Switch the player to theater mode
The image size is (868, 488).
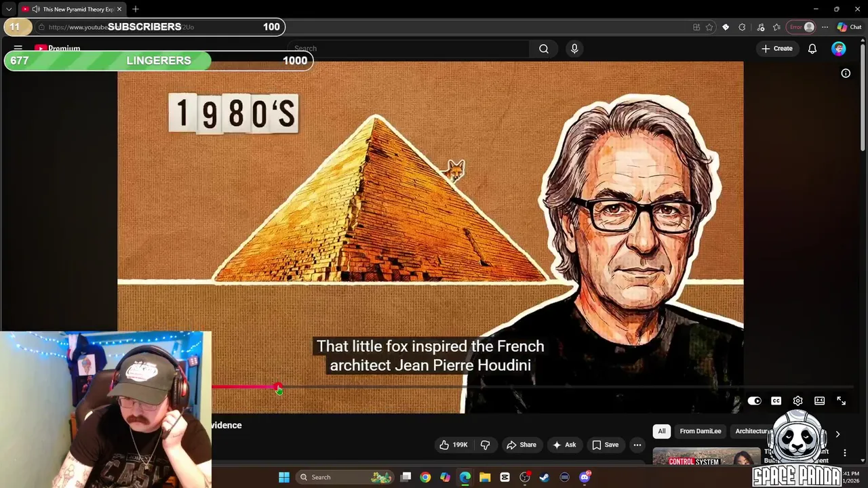point(819,401)
